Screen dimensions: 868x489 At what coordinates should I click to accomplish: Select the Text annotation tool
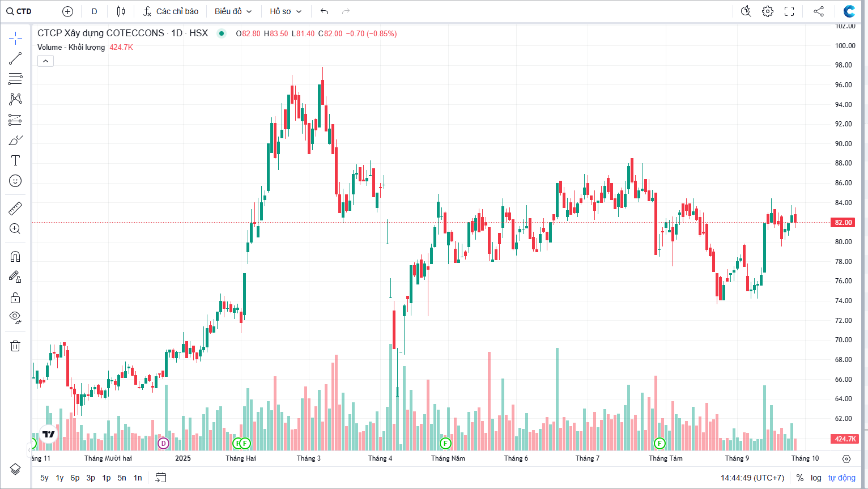coord(15,160)
